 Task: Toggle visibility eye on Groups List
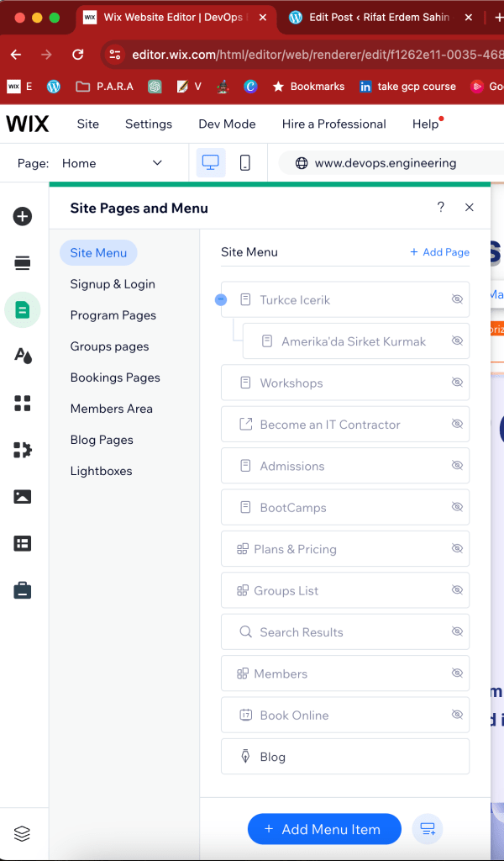[457, 590]
